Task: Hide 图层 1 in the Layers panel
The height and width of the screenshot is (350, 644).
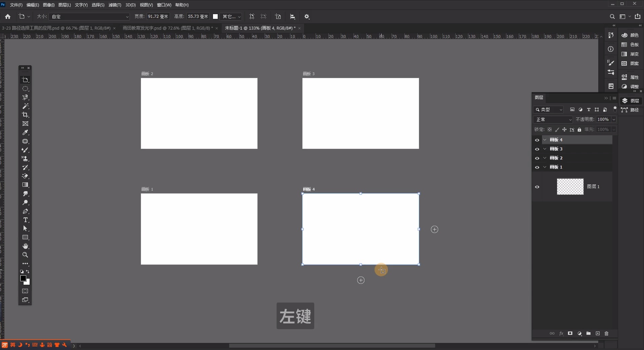Action: point(537,187)
